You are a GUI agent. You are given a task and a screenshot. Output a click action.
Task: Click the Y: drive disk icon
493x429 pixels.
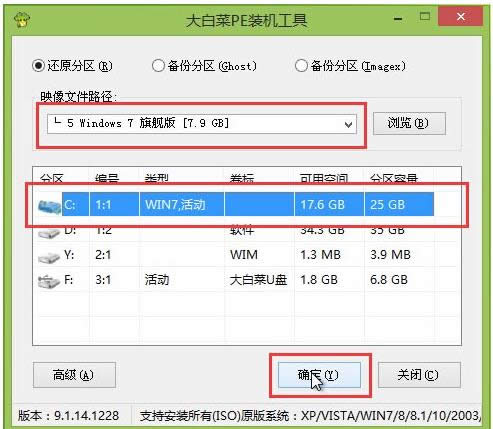49,256
